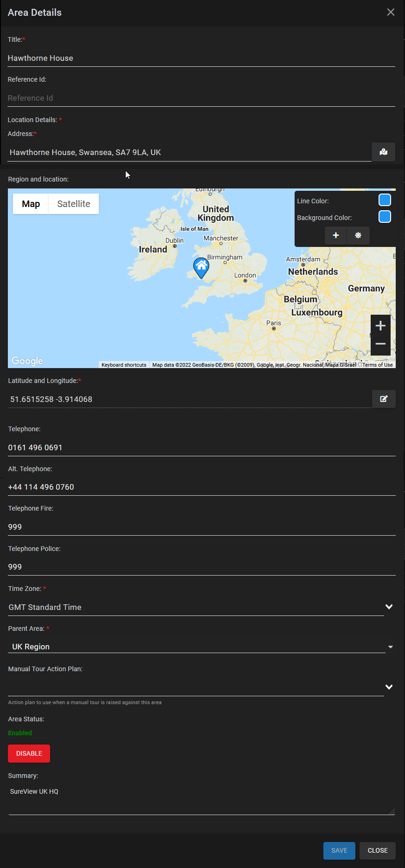Open the Line Color swatch
This screenshot has width=405, height=868.
click(385, 200)
